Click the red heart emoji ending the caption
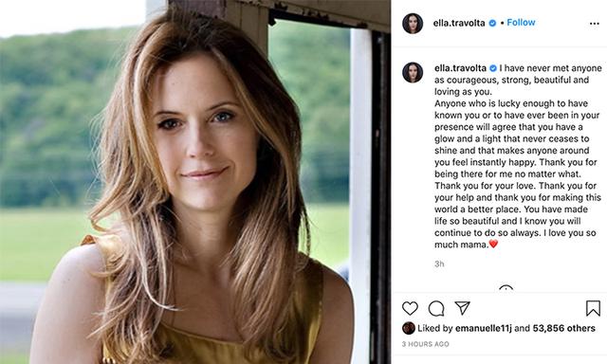This screenshot has width=607, height=364. [493, 244]
